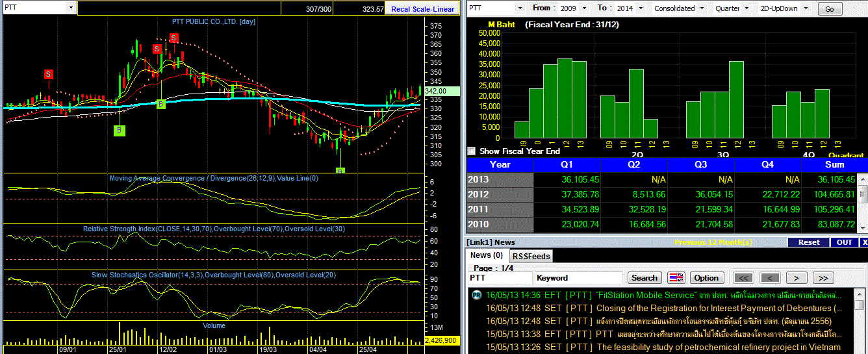Click the Previous 12 Month(s) label
This screenshot has width=868, height=354.
(x=713, y=242)
